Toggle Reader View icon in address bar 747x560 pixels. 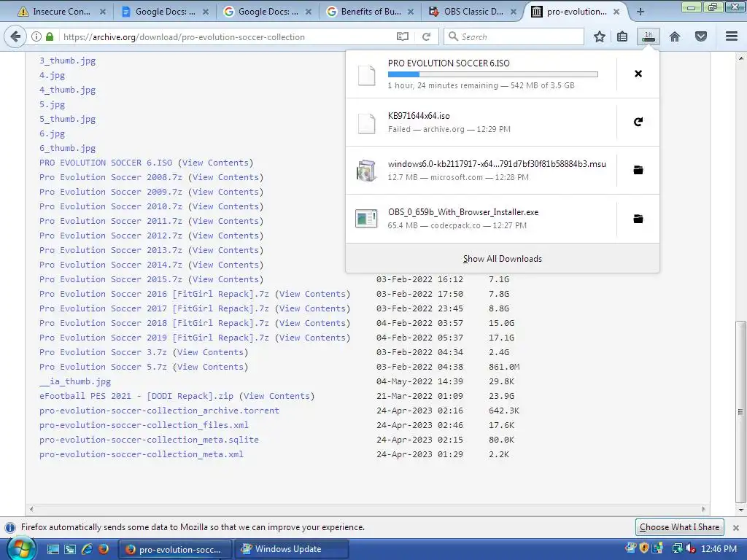coord(403,36)
